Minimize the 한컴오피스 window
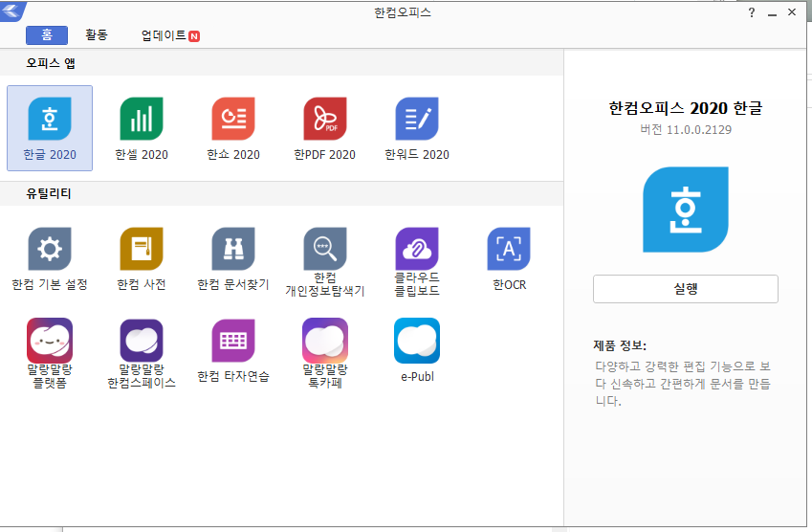 [772, 12]
